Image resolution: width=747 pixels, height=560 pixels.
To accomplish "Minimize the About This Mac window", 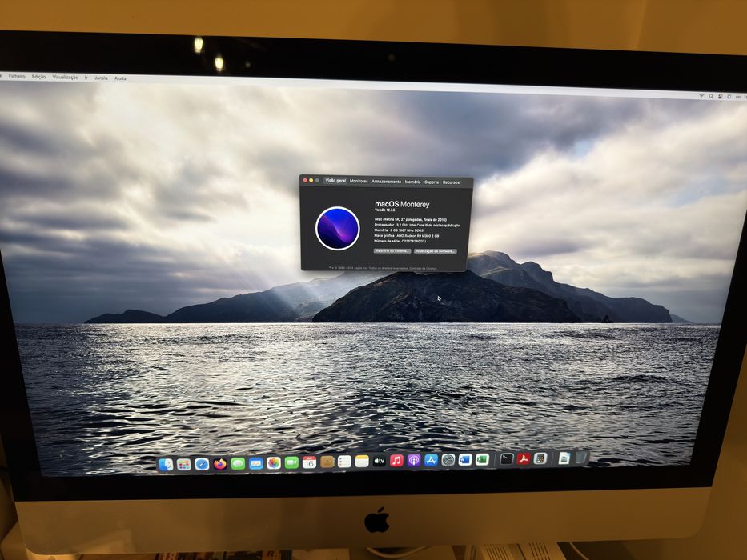I will tap(311, 180).
